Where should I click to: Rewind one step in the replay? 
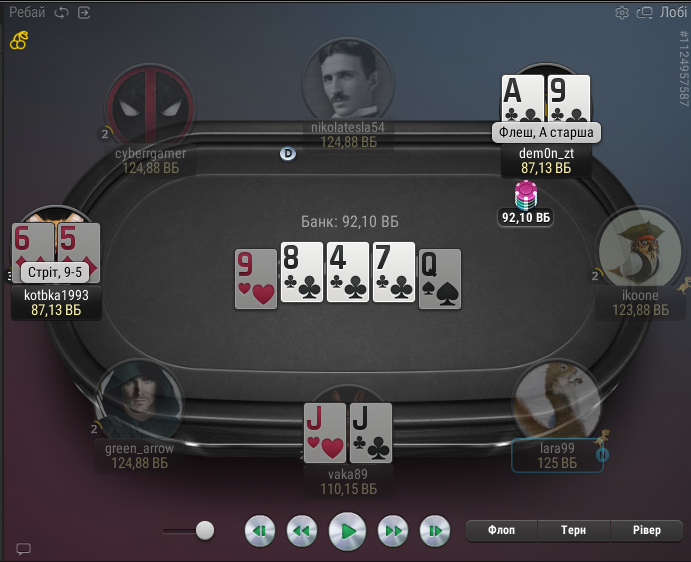point(302,531)
